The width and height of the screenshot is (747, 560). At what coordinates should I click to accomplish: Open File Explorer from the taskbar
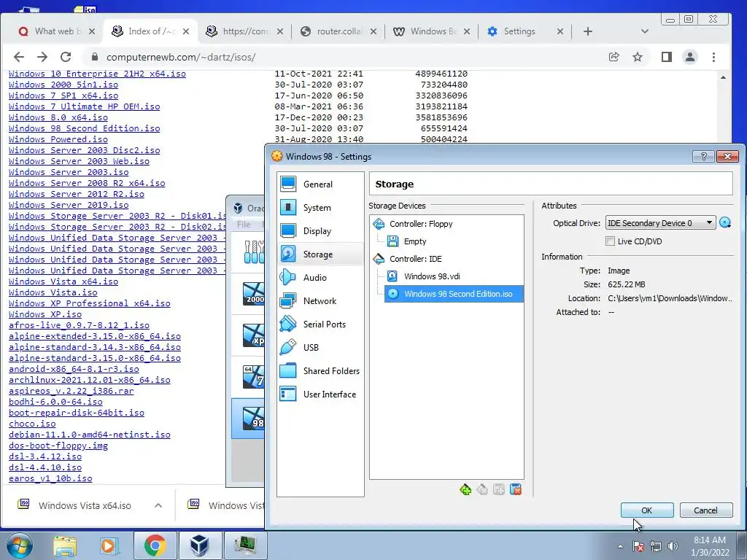[x=65, y=546]
